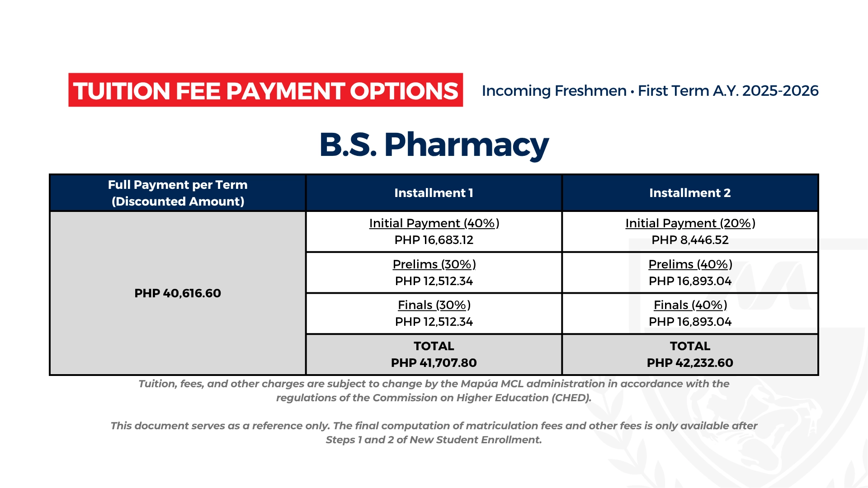This screenshot has height=488, width=868.
Task: Click the Incoming Freshmen First Term subtitle
Action: point(650,91)
